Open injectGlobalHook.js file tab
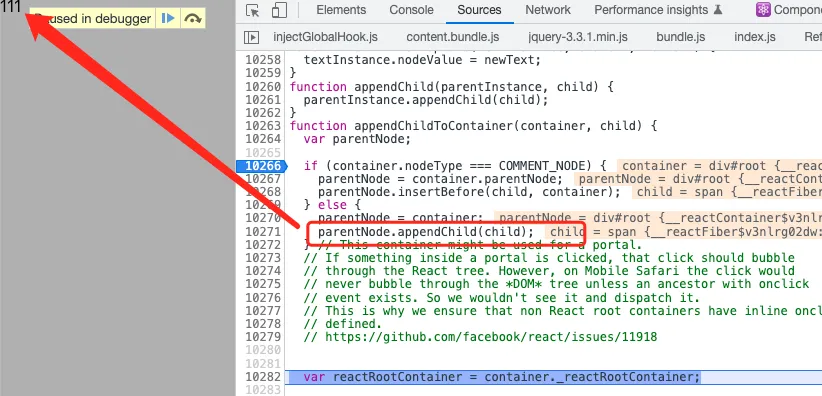822x396 pixels. tap(326, 37)
